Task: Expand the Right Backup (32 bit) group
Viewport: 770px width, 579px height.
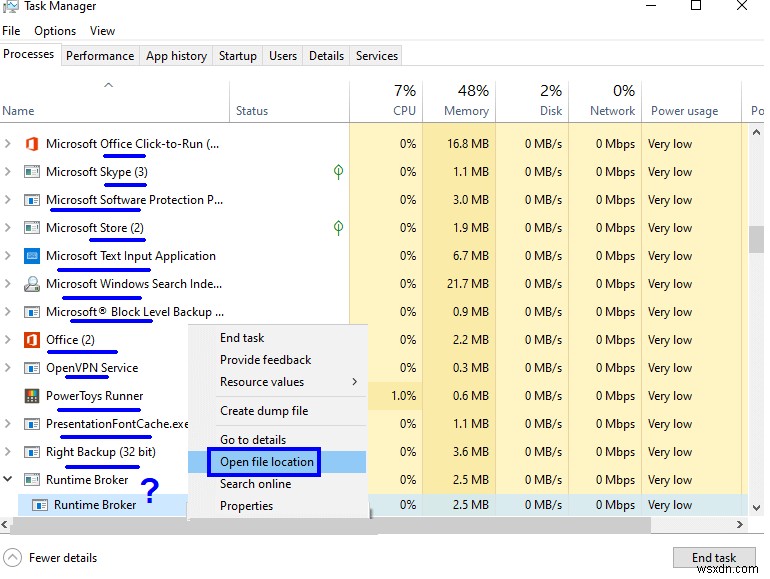Action: (x=7, y=452)
